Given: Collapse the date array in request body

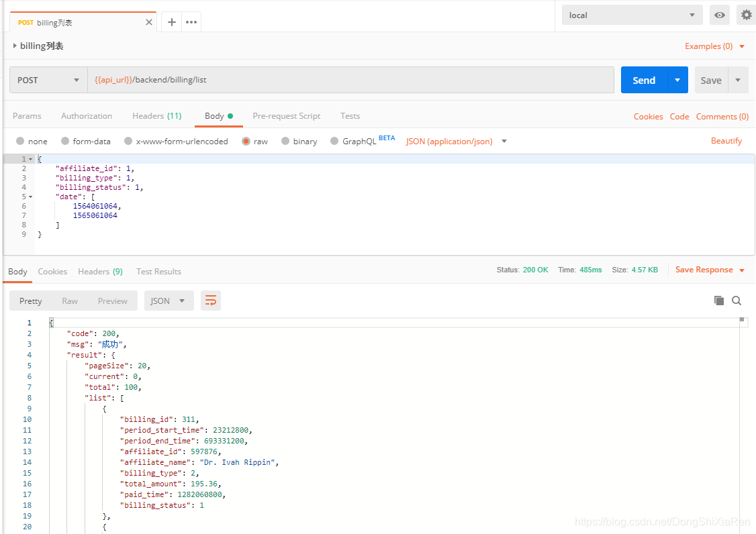Looking at the screenshot, I should [x=30, y=197].
